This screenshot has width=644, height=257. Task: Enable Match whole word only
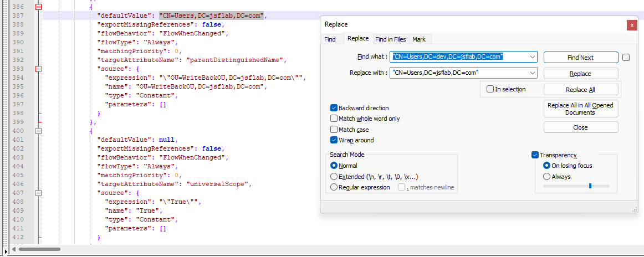334,119
